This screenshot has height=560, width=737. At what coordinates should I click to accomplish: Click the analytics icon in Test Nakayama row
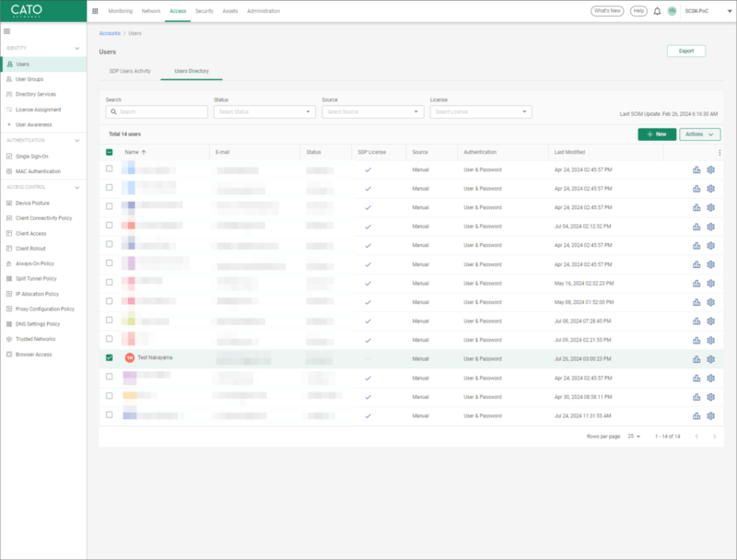[x=696, y=358]
